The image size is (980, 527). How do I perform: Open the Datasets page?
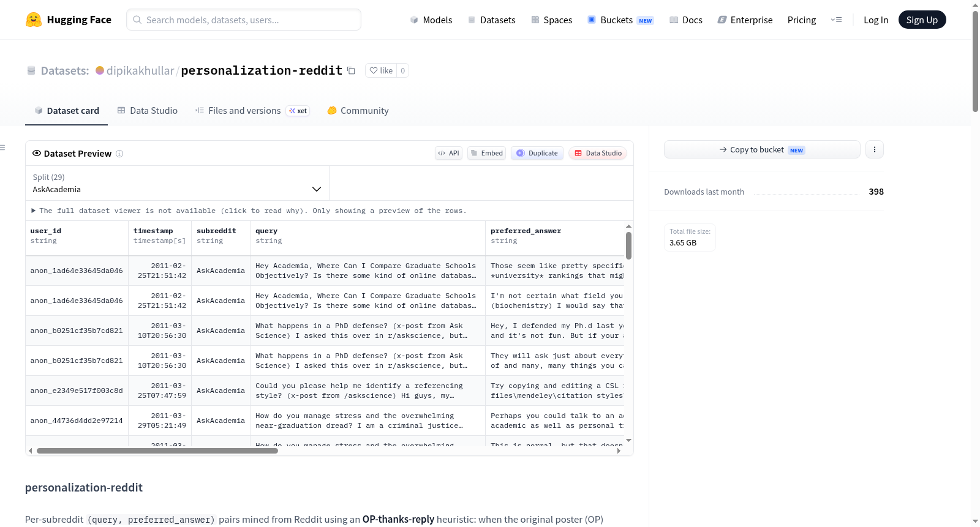click(491, 20)
